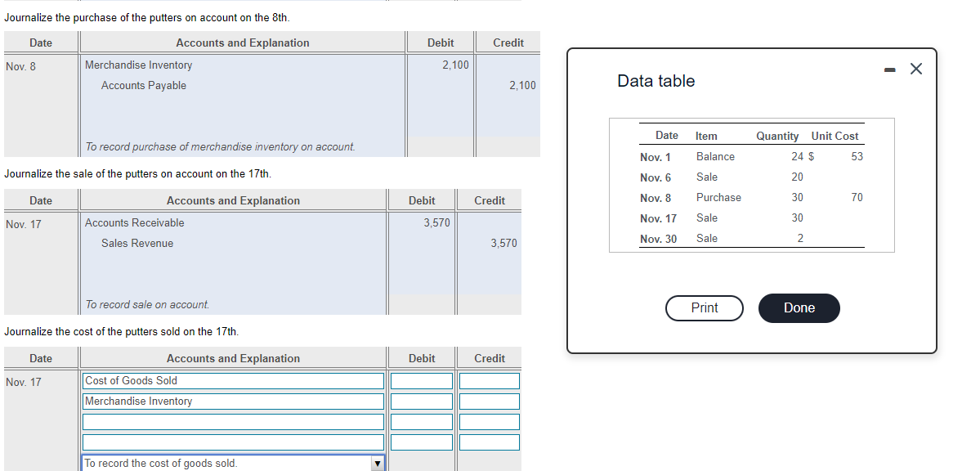Click credit field in Merchandise Inventory input row
Viewport: 980px width, 471px height.
point(490,401)
